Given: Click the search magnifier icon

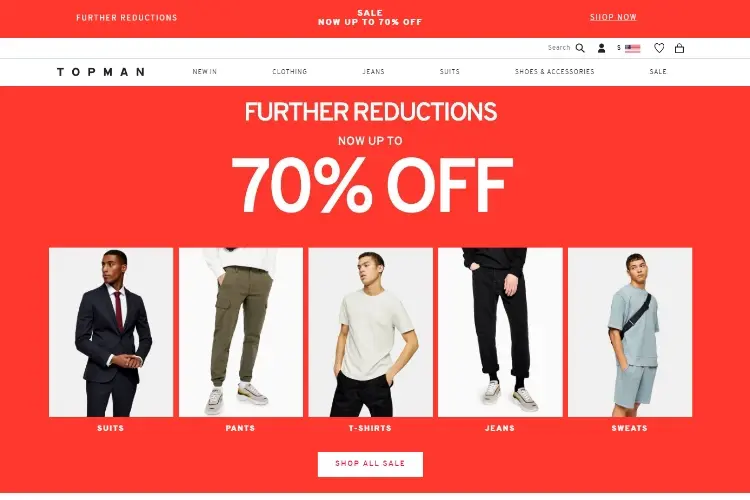Looking at the screenshot, I should coord(580,48).
